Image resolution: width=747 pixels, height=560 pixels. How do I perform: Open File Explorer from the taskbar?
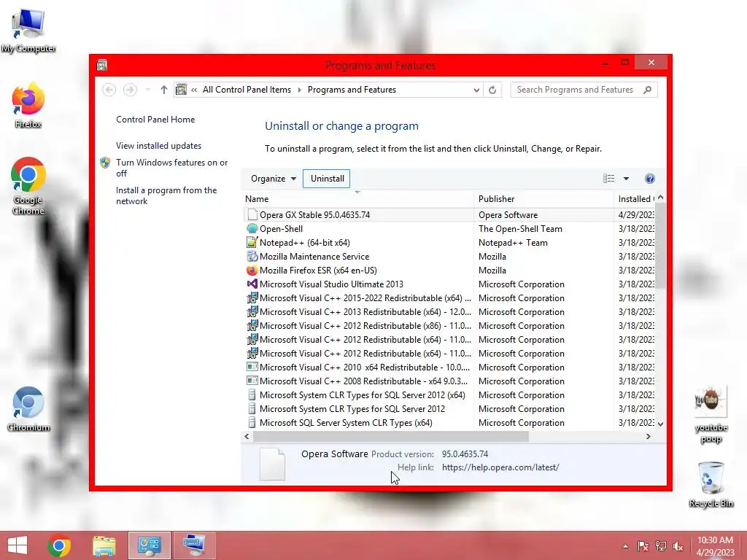(x=104, y=545)
